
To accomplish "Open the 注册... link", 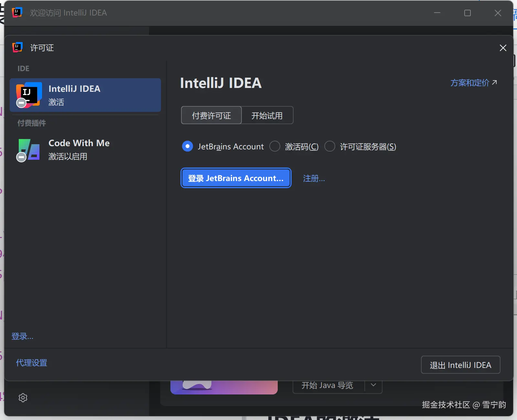I will click(314, 178).
